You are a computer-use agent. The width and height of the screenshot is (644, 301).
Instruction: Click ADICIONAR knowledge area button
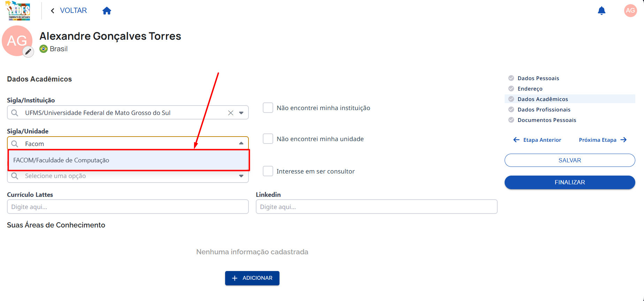point(252,278)
